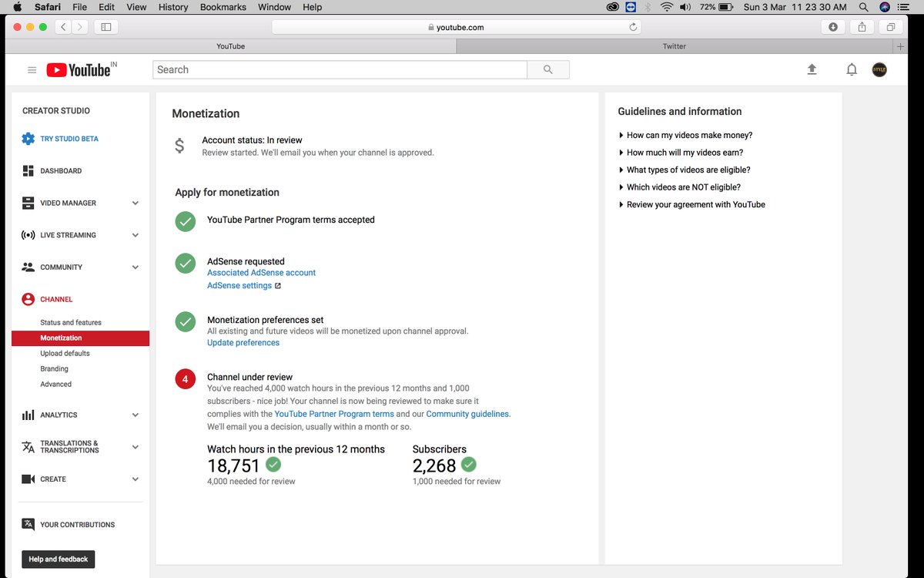Expand Translations & Transcriptions section

pos(136,447)
